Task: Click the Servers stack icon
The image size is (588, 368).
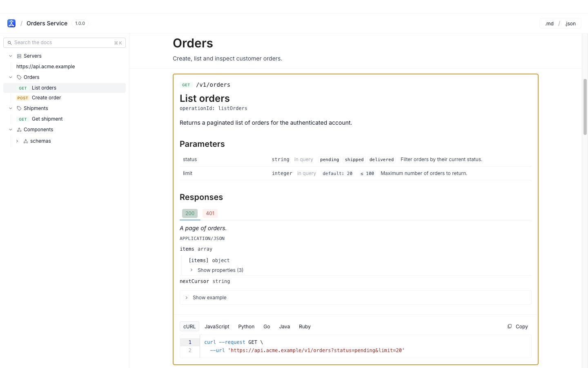Action: tap(19, 56)
